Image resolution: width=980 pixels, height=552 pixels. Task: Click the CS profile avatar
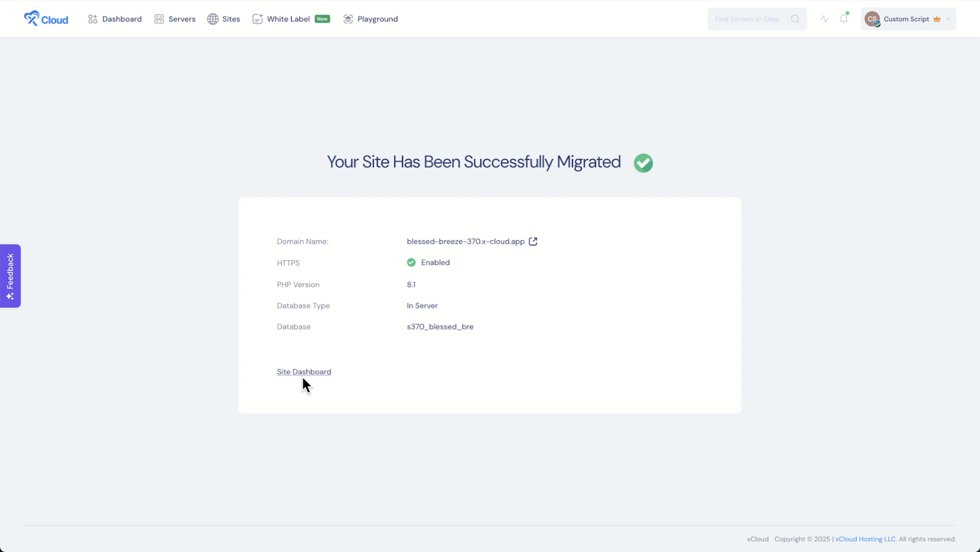(872, 18)
